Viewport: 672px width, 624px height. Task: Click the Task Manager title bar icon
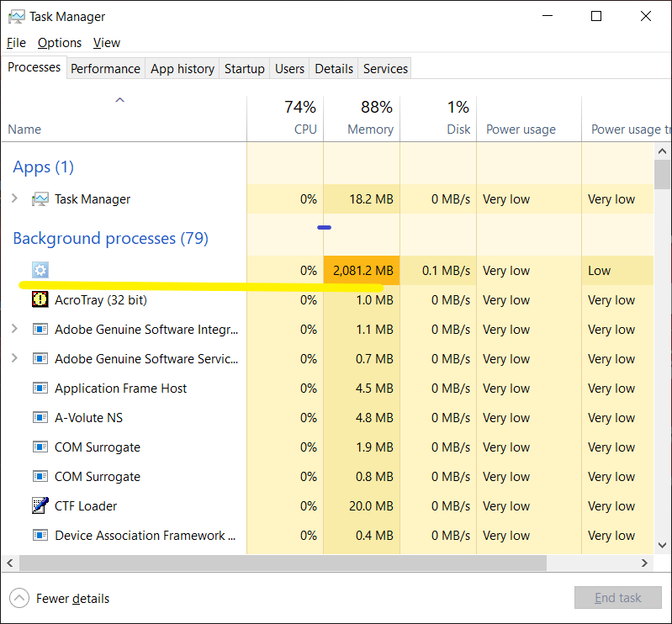click(15, 17)
